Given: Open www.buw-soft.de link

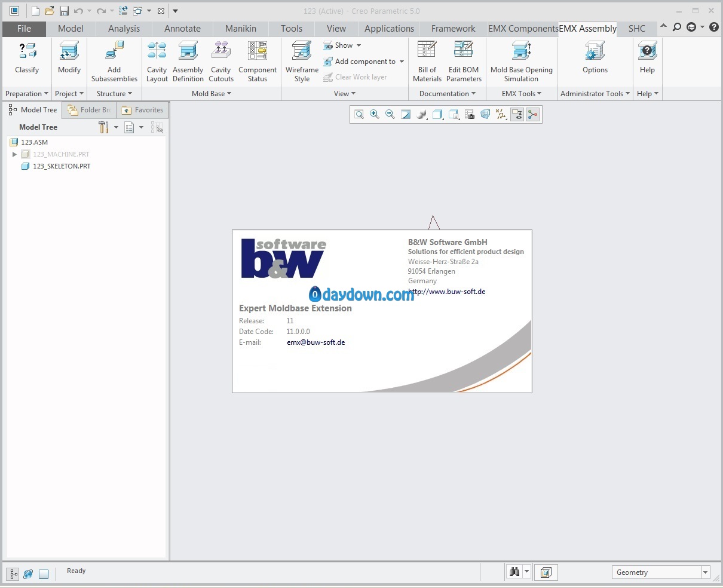Looking at the screenshot, I should click(x=447, y=292).
